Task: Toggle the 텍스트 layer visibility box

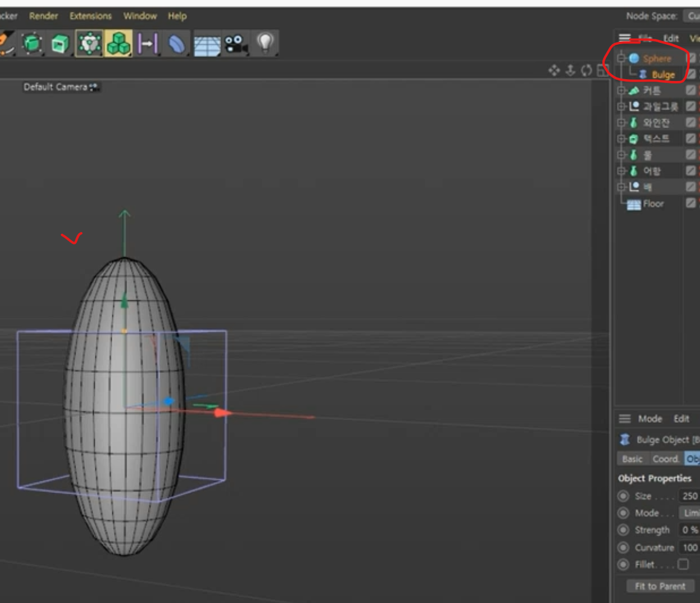Action: pos(691,138)
